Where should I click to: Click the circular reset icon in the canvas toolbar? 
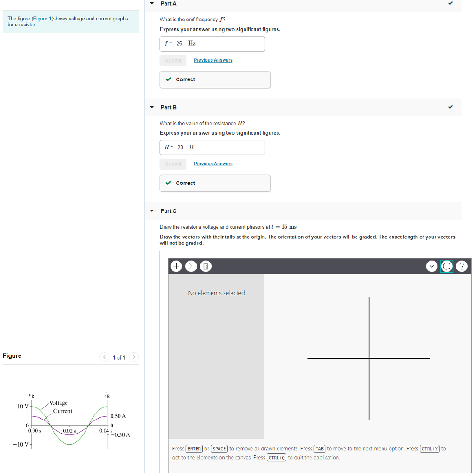click(446, 267)
